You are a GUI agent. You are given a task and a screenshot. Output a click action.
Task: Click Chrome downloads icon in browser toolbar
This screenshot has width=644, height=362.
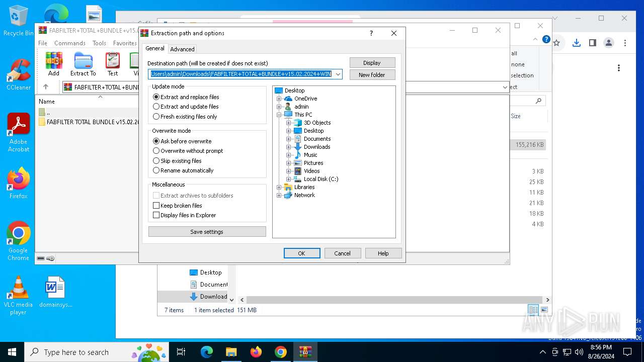click(x=577, y=43)
